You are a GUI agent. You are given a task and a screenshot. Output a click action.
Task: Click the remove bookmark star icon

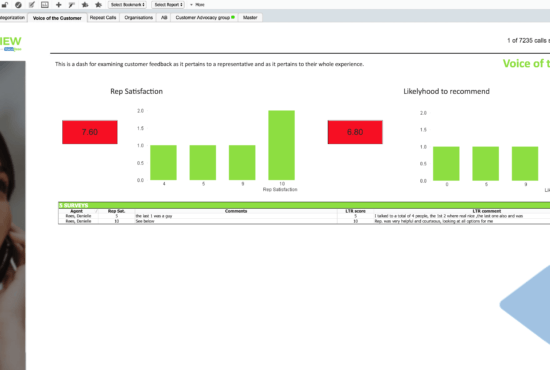coord(99,5)
